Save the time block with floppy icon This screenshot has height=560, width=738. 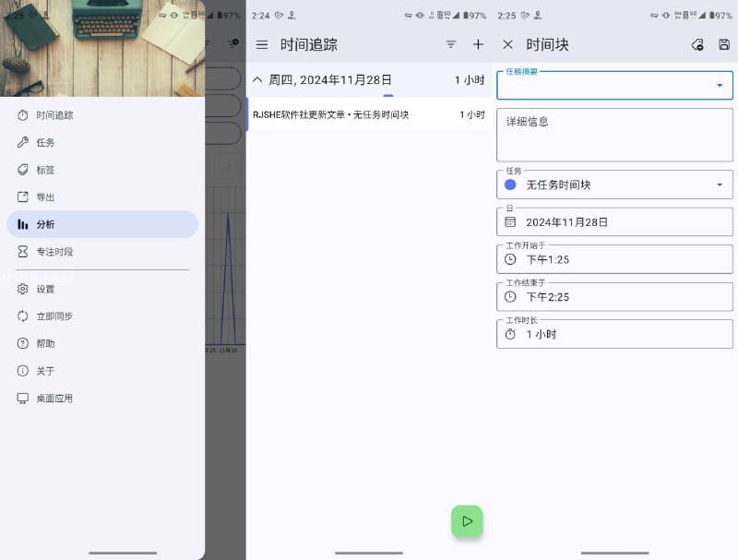[x=725, y=43]
